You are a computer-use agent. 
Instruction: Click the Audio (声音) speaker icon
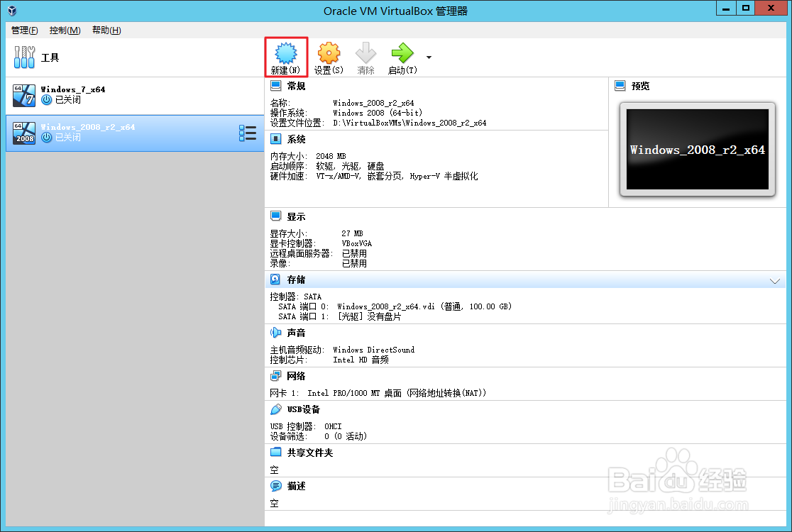(276, 333)
